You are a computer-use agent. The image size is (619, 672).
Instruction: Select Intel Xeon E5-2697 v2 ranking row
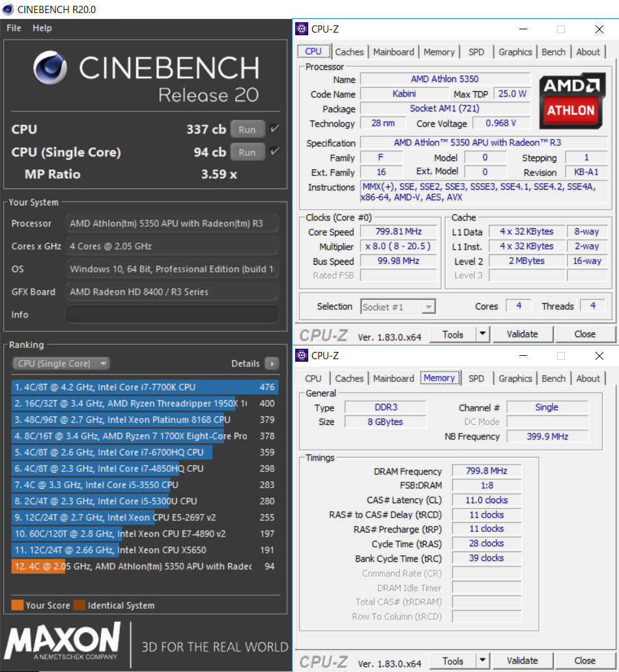tap(145, 518)
